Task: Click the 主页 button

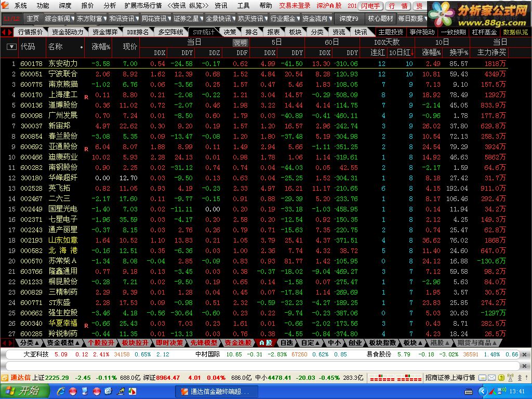Action: (x=33, y=19)
